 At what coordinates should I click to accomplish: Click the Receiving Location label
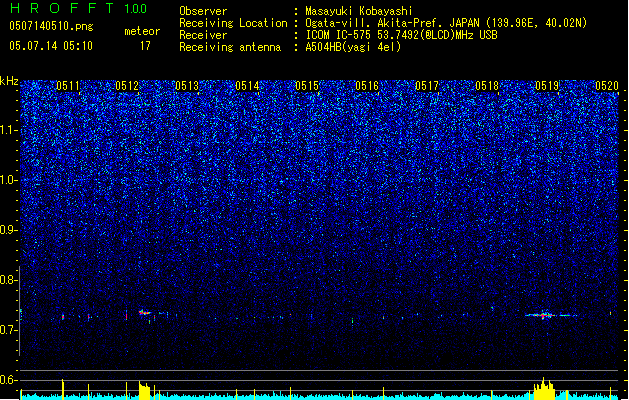coord(233,23)
